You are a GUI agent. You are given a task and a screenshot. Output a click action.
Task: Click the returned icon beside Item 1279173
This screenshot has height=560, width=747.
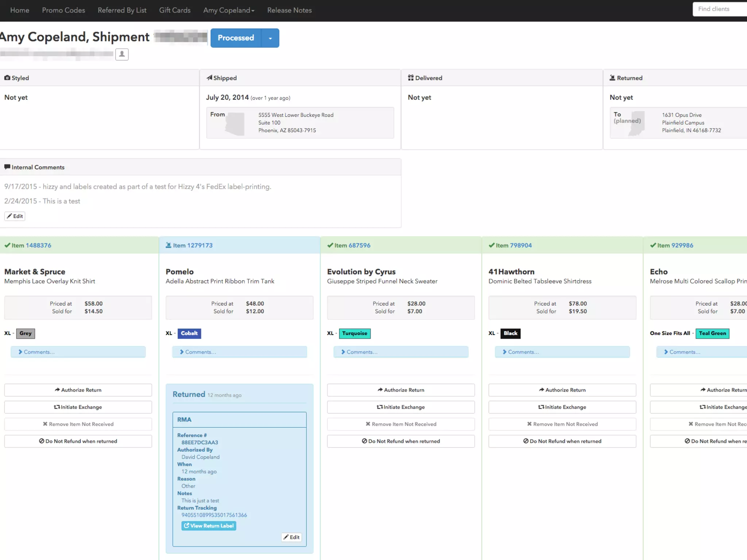tap(169, 245)
